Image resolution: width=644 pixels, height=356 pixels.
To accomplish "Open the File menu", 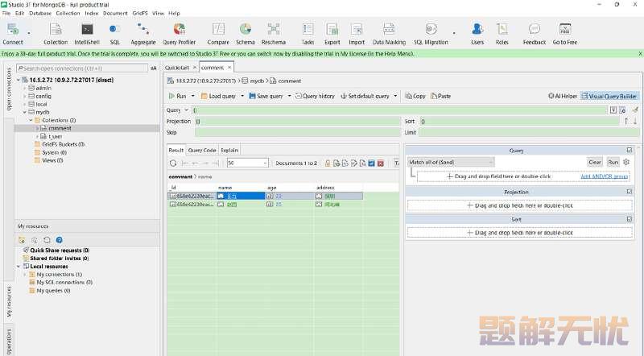I will 6,13.
